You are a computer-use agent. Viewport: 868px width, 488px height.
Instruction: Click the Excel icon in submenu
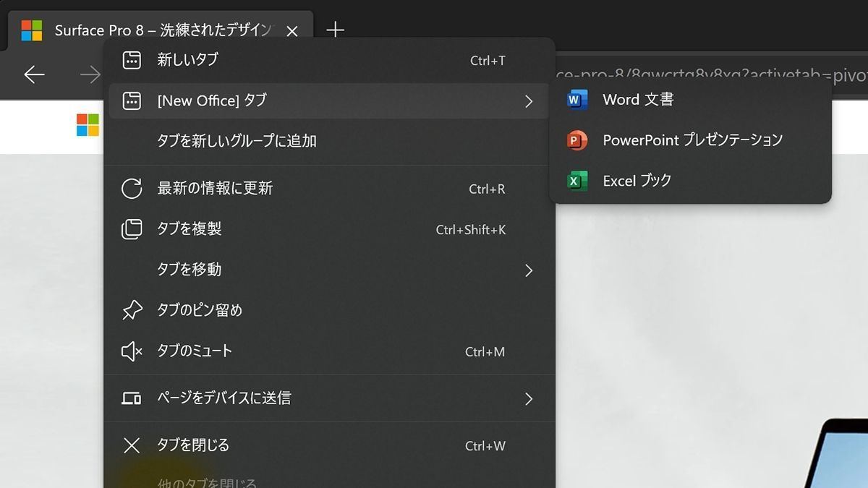577,181
